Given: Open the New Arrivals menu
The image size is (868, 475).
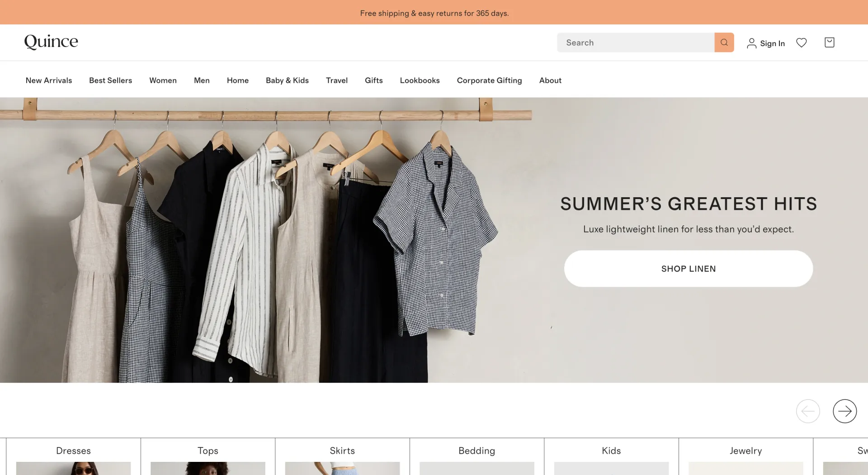Looking at the screenshot, I should click(49, 80).
